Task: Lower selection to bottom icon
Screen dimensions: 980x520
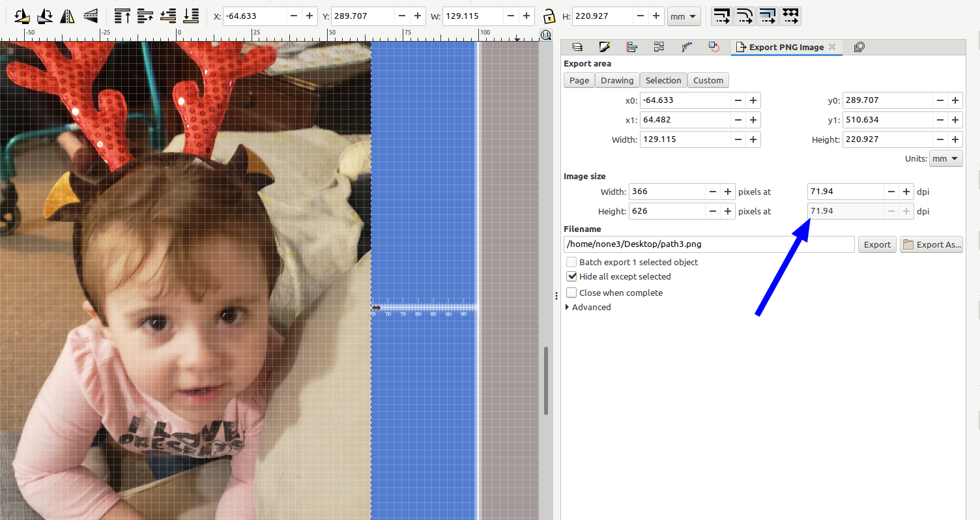Action: 190,16
